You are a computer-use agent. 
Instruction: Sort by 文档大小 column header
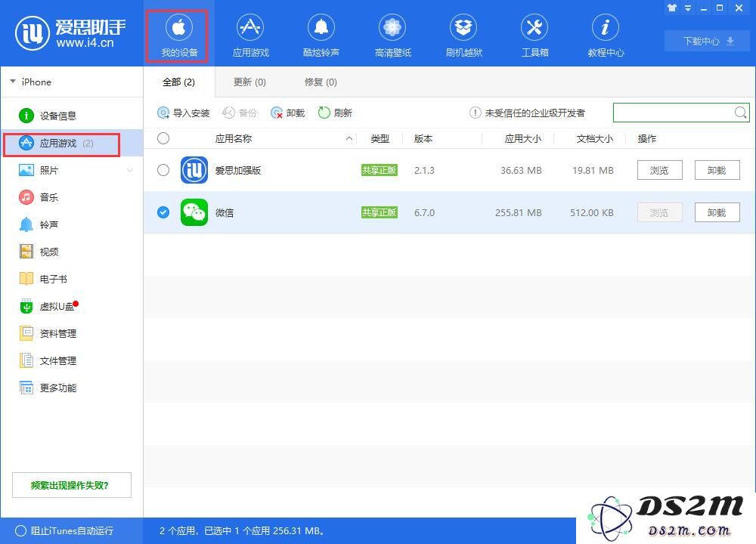[594, 139]
